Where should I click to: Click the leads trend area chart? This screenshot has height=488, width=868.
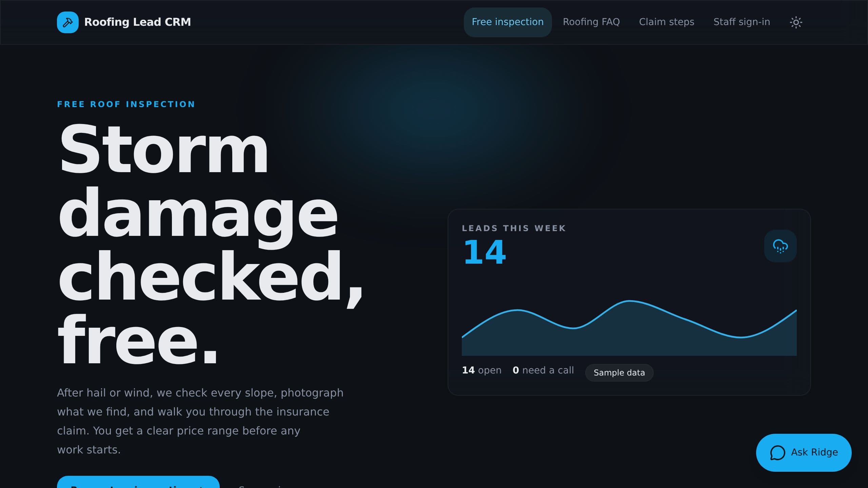pos(629,328)
